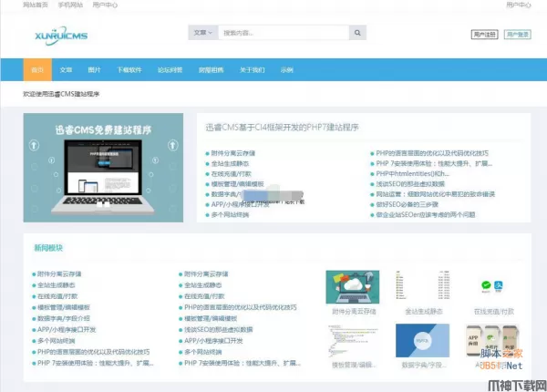Select the 首页 navigation tab
Image resolution: width=547 pixels, height=392 pixels.
pos(37,70)
